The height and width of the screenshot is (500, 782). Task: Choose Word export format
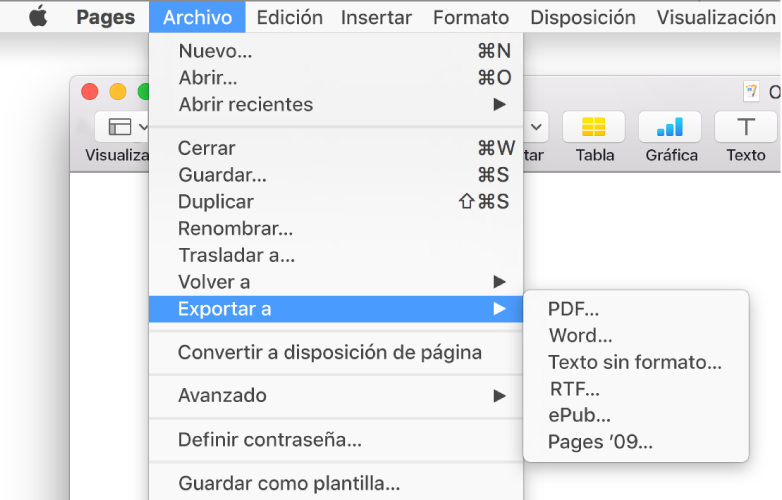click(580, 335)
